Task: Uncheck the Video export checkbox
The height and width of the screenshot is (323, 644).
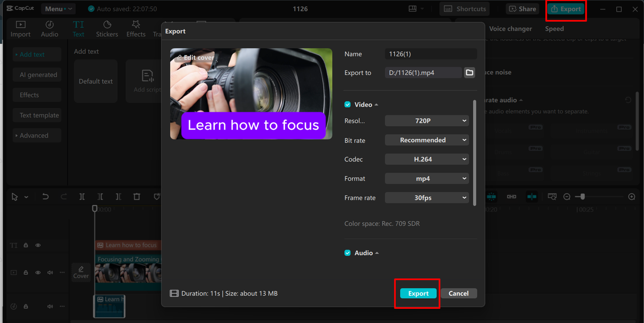Action: click(x=348, y=105)
